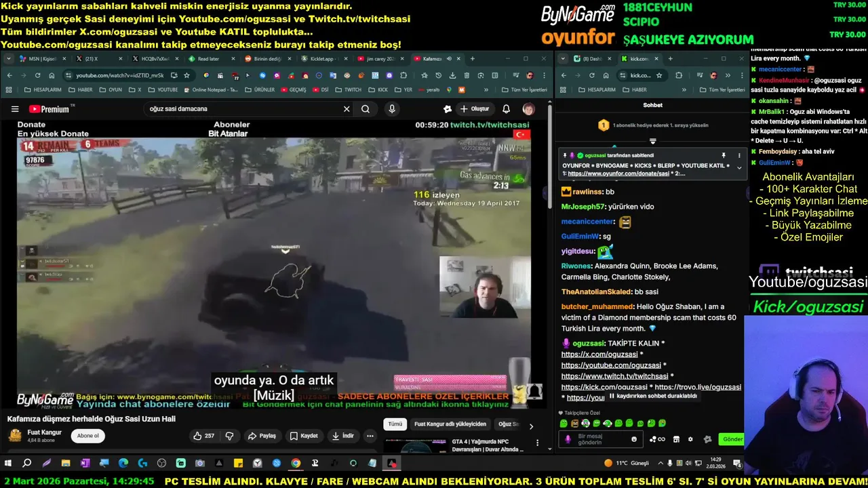Save video with Kaydet button

[304, 436]
